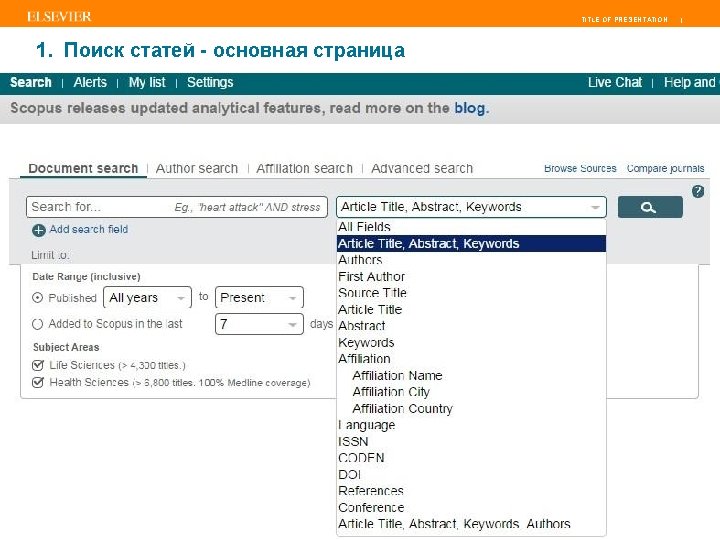The width and height of the screenshot is (720, 540).
Task: Select Article Title option in the list
Action: point(471,309)
